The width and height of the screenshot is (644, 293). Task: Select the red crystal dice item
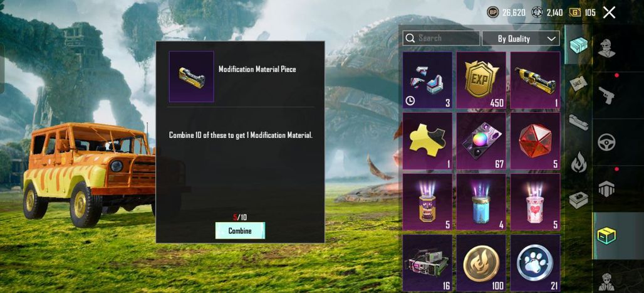point(535,141)
